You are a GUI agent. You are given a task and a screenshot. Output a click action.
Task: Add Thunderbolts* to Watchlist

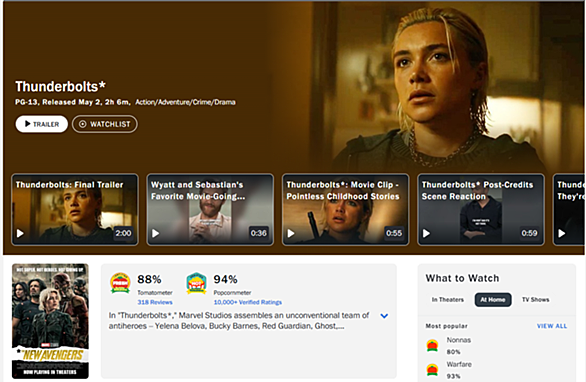pos(105,124)
